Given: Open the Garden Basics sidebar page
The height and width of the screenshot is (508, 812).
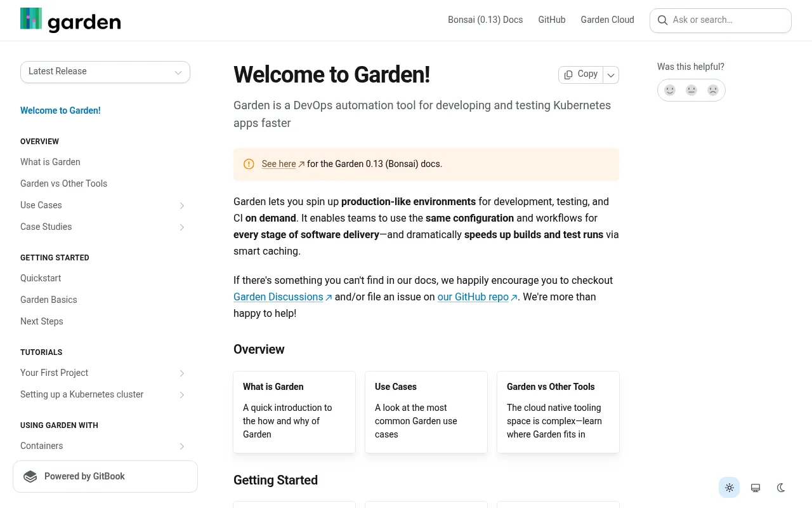Looking at the screenshot, I should tap(49, 300).
